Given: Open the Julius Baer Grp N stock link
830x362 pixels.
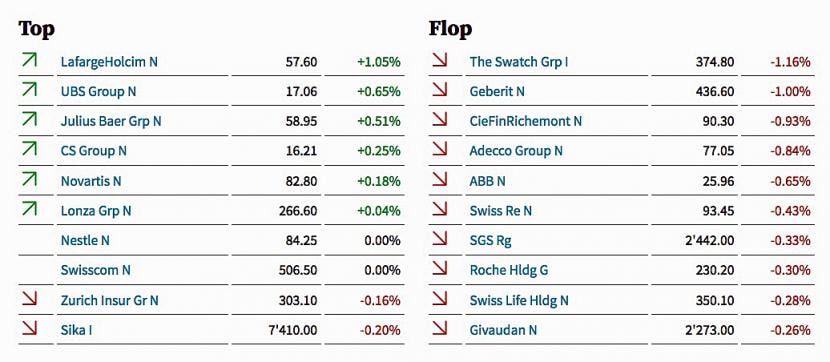Looking at the screenshot, I should tap(111, 121).
